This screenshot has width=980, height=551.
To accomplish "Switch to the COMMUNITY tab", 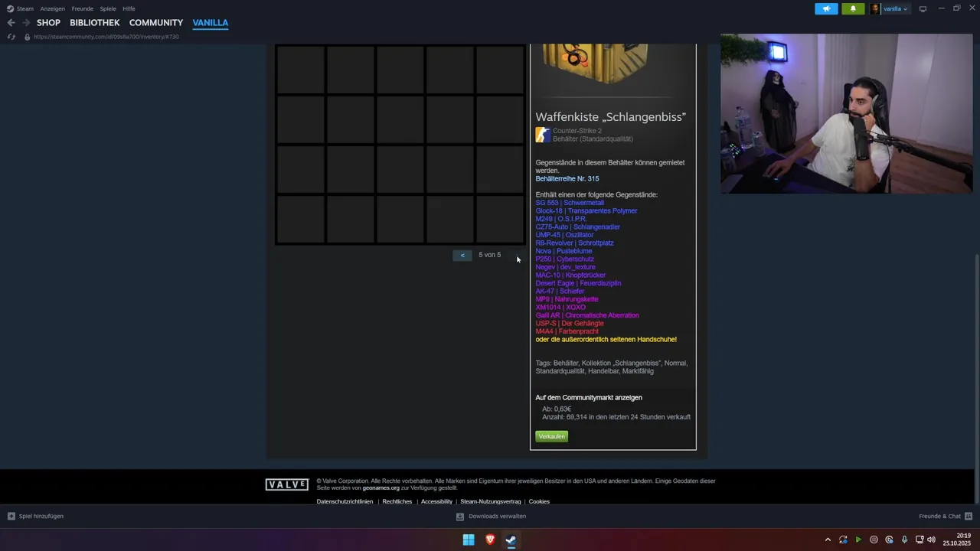I will (156, 23).
